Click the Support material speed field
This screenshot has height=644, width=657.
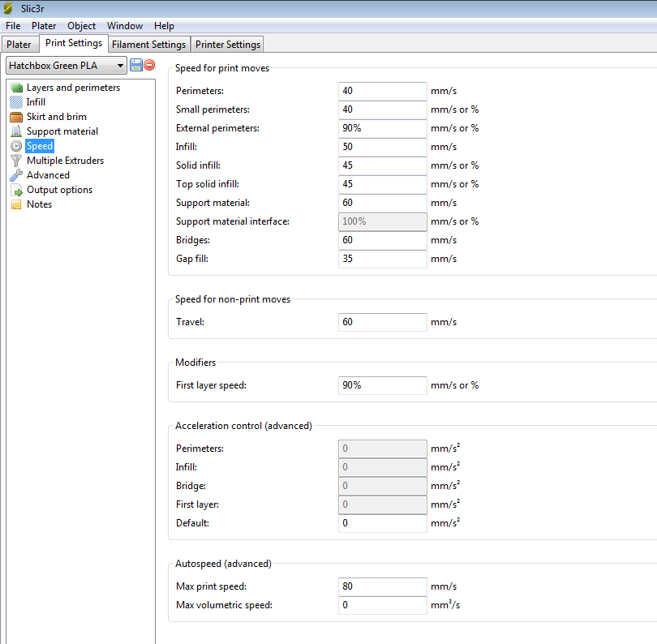click(x=383, y=203)
